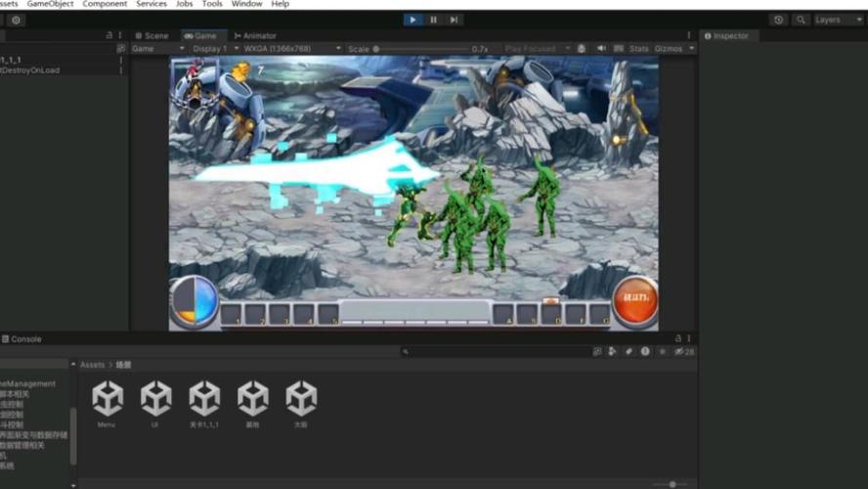Screen dimensions: 868x489
Task: Click the Step frame button
Action: click(454, 20)
